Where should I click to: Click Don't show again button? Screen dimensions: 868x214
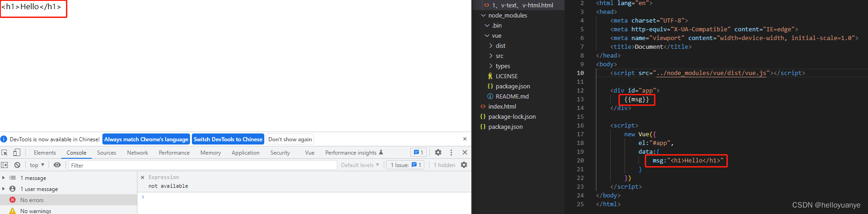(x=290, y=139)
